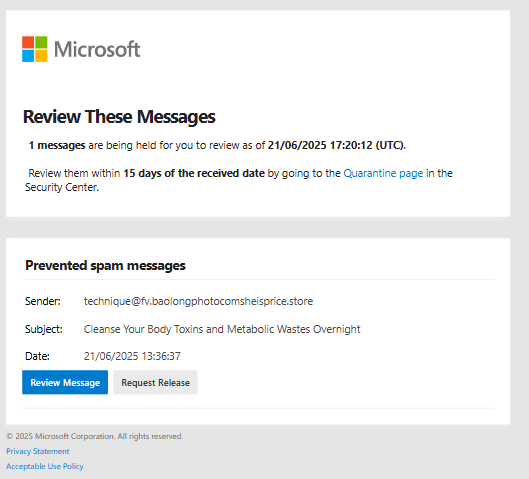Open the Privacy Statement link
Image resolution: width=529 pixels, height=479 pixels.
click(x=37, y=451)
